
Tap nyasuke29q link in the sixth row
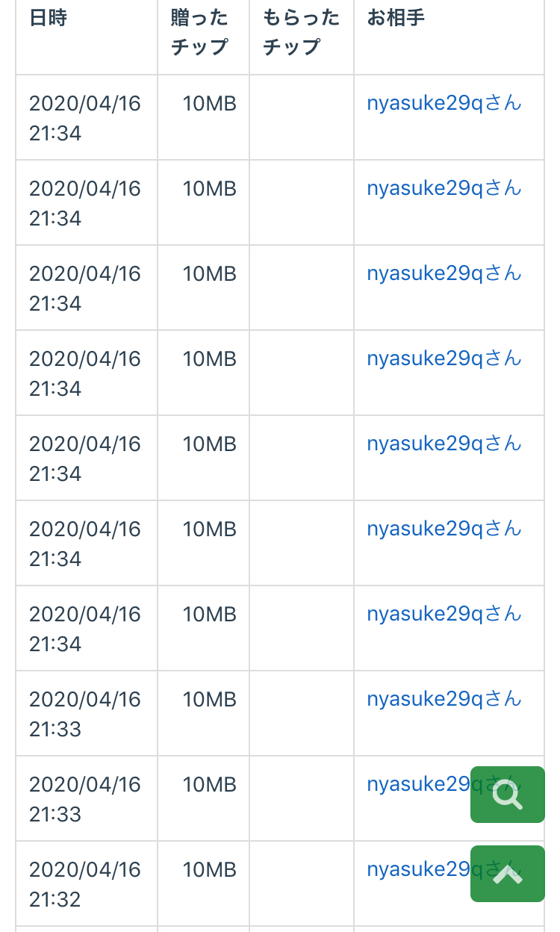[x=444, y=529]
